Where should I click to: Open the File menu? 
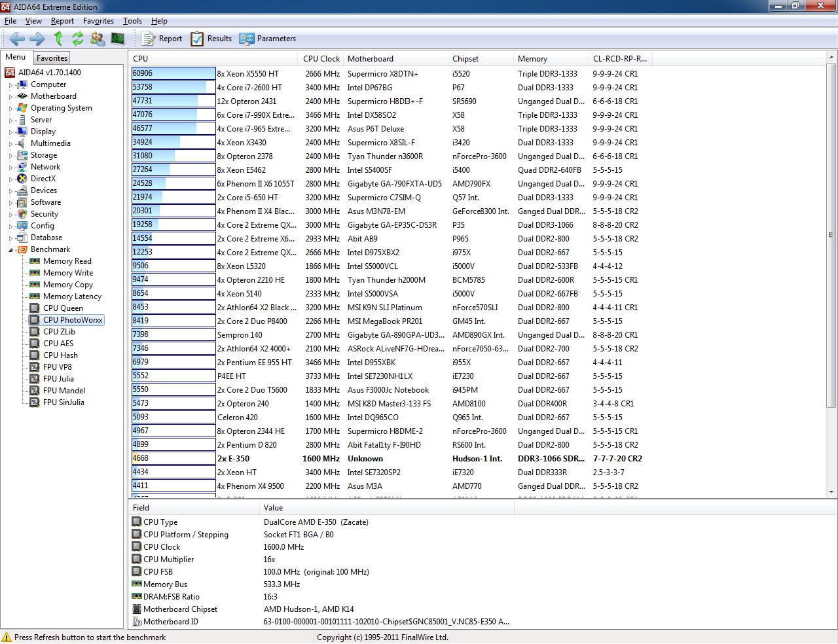(x=10, y=21)
